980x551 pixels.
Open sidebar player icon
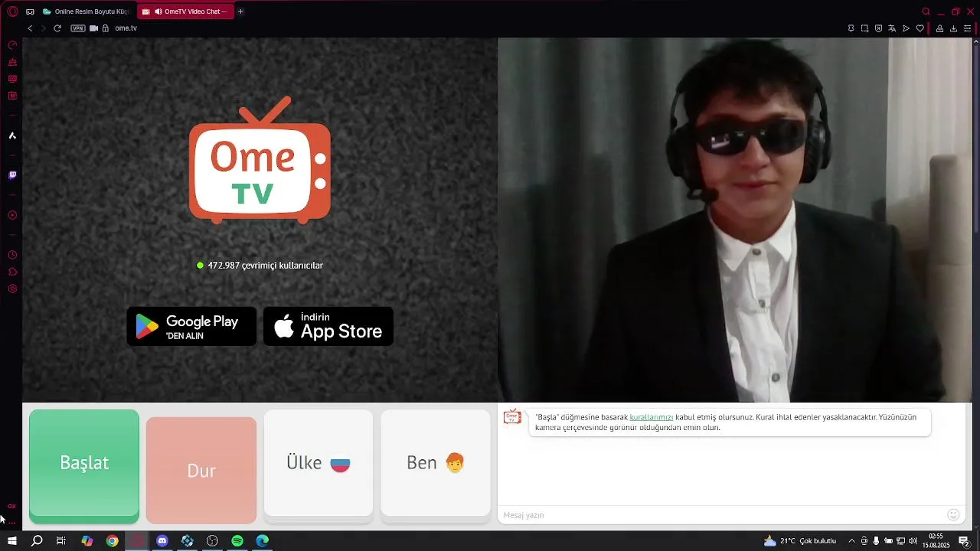(12, 215)
